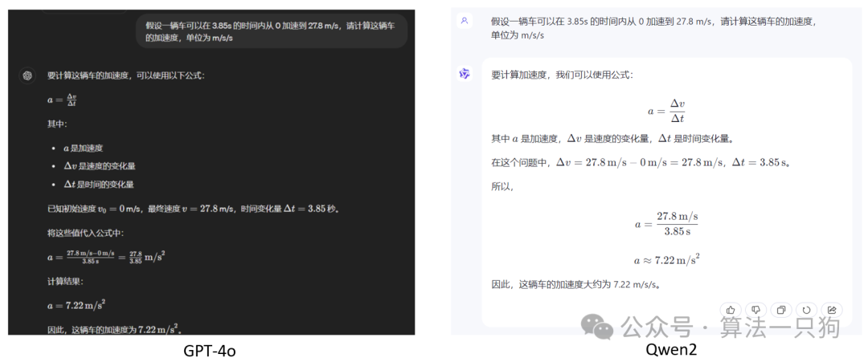Viewport: 868px width, 362px height.
Task: Click bullet 'a 是加速度' in GPT-4o answer
Action: tap(84, 148)
